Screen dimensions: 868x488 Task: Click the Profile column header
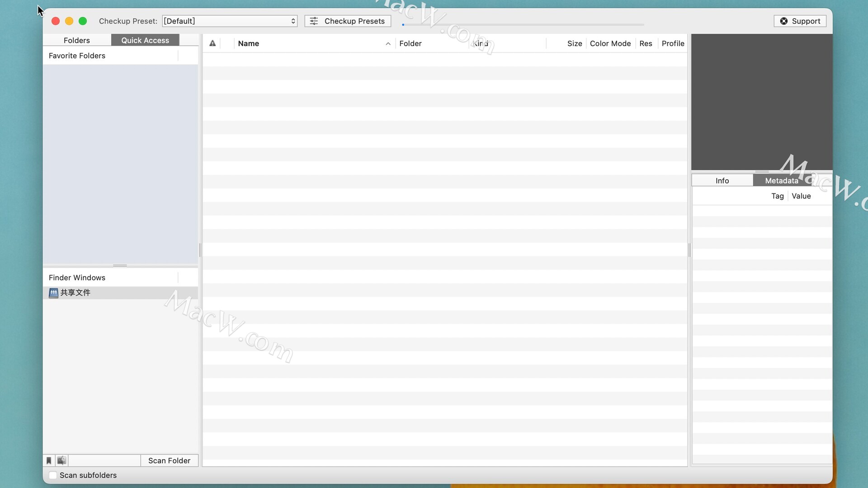pos(673,43)
